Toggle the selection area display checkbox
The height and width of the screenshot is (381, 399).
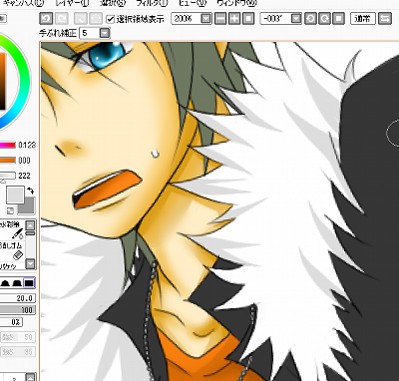[110, 19]
